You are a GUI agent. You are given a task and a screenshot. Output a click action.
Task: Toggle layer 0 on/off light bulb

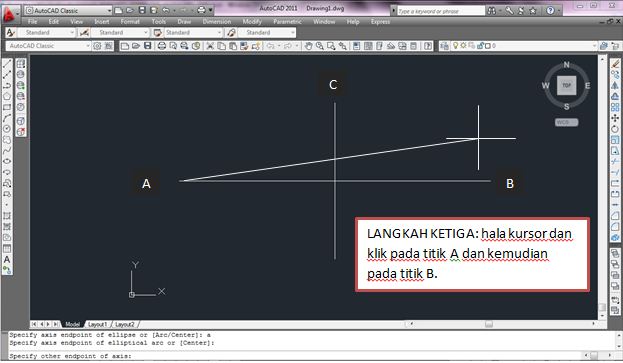455,46
